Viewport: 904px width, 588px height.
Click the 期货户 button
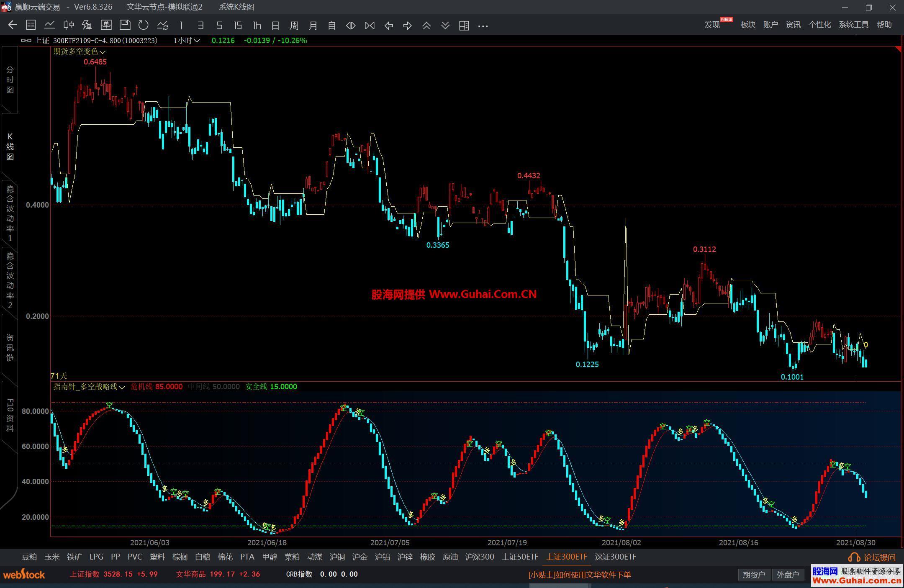coord(753,575)
